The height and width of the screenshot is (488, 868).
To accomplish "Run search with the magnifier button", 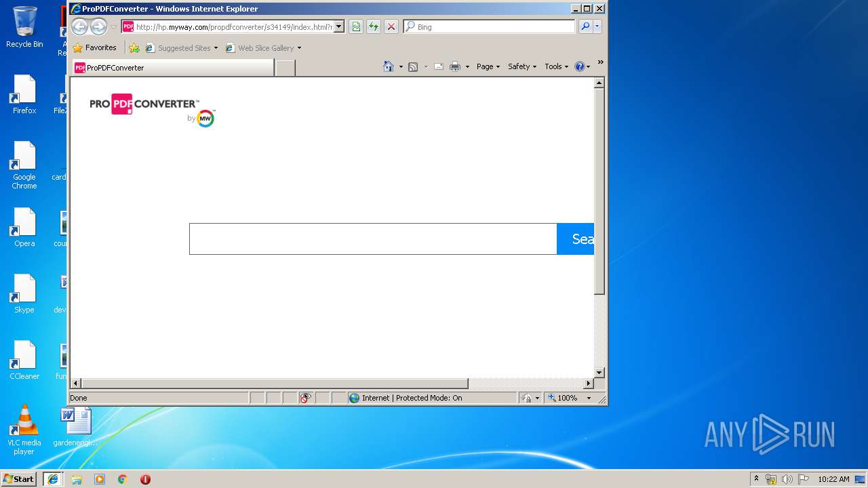I will [x=585, y=26].
